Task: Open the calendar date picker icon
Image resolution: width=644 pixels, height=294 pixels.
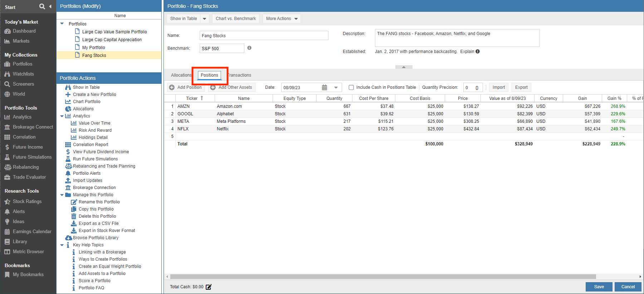Action: (x=325, y=87)
